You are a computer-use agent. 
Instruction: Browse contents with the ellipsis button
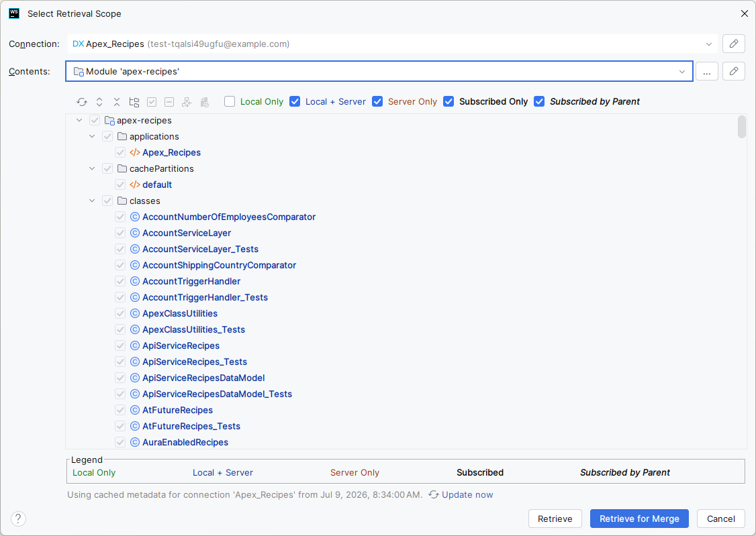tap(707, 71)
